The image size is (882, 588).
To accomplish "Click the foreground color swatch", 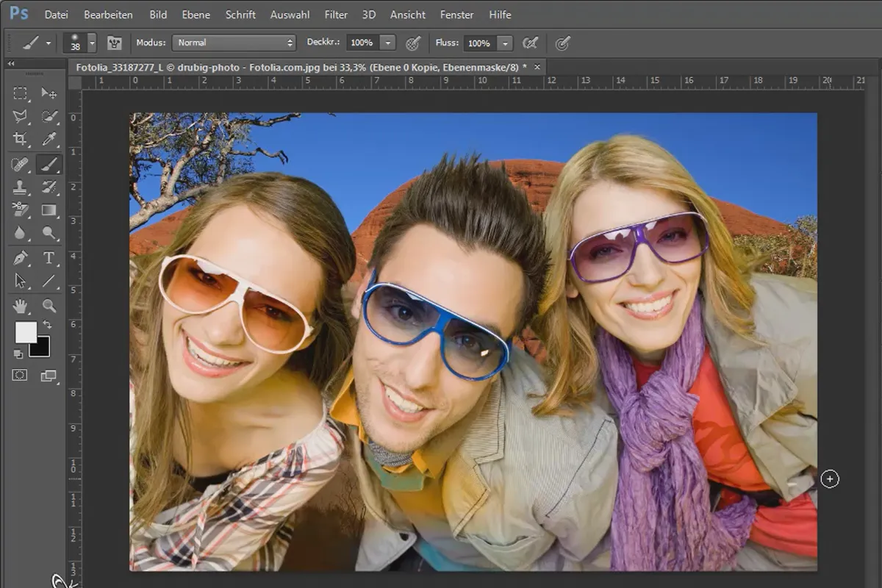I will pyautogui.click(x=26, y=332).
